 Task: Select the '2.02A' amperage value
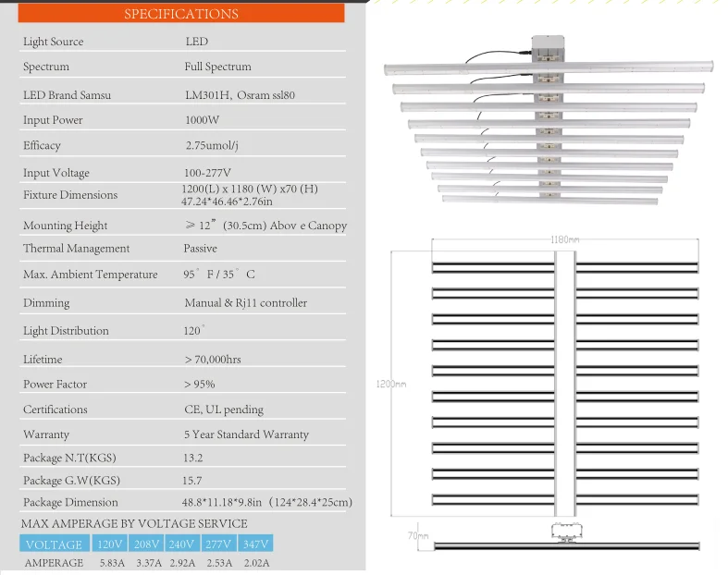coord(257,563)
